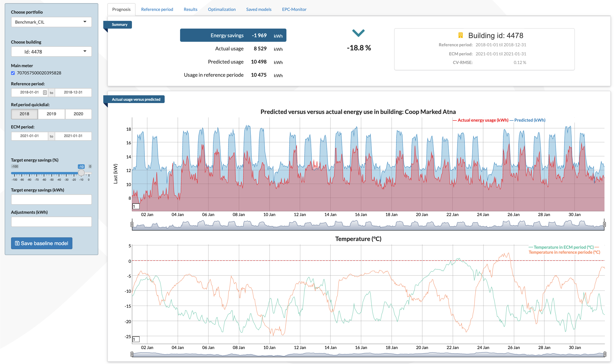This screenshot has height=364, width=614.
Task: Click the calendar icon in reference start date
Action: coord(45,93)
